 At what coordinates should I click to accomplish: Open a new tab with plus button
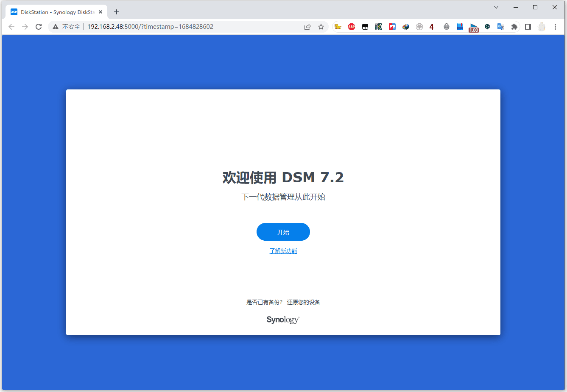click(117, 12)
